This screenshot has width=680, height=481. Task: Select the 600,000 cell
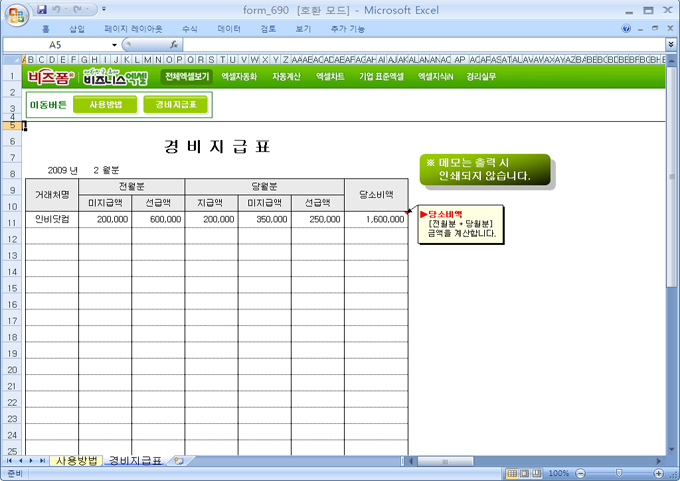[x=158, y=219]
